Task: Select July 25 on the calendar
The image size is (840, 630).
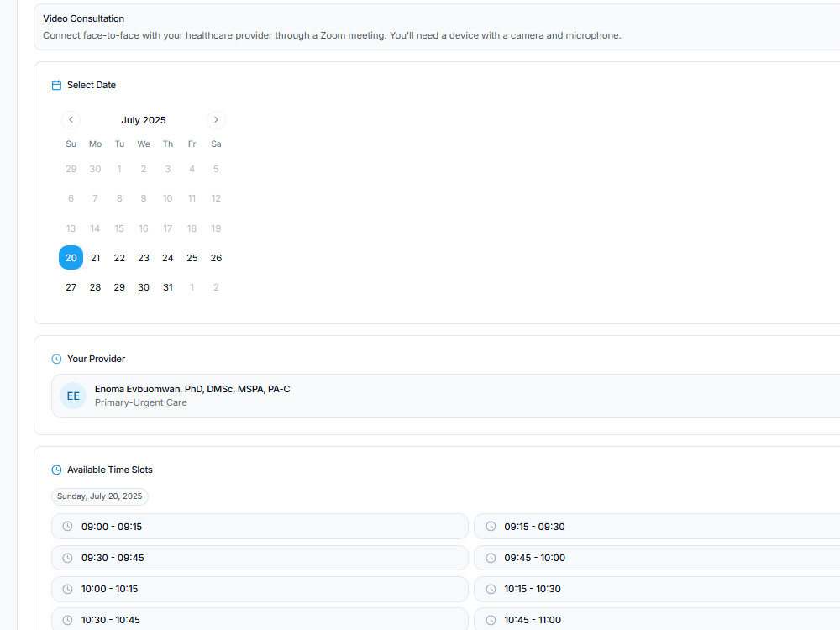Action: (192, 258)
